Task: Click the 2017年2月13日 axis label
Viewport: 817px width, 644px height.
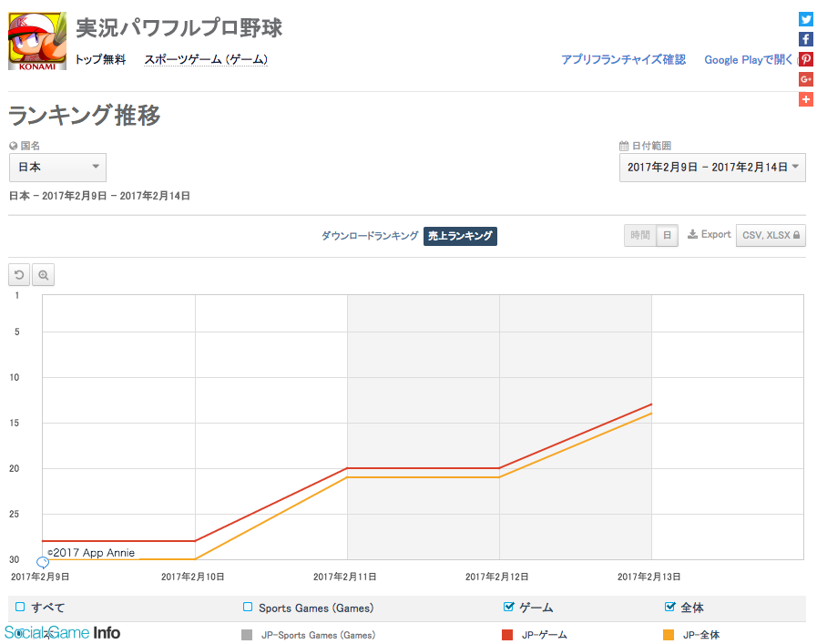Action: 648,577
